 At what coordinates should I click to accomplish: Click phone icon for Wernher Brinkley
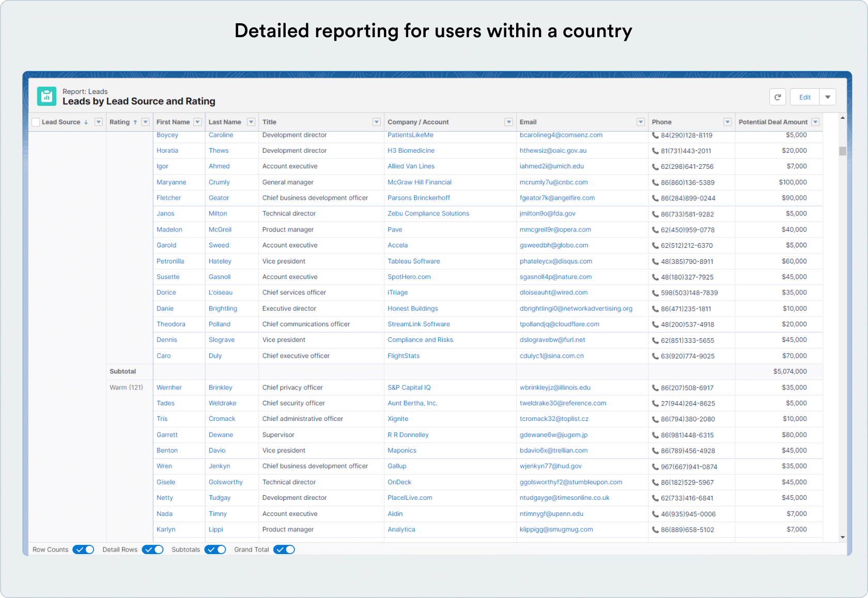tap(655, 388)
